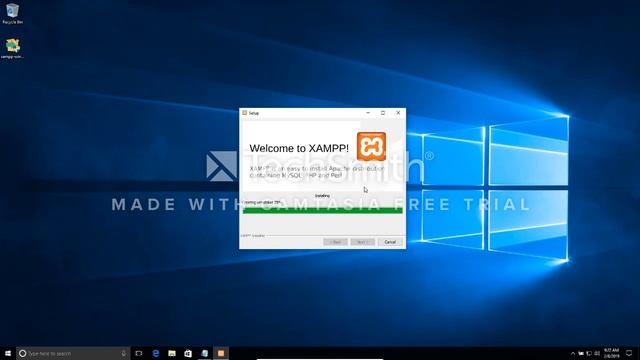Click the installer package taskbar icon
The width and height of the screenshot is (640, 360).
204,353
